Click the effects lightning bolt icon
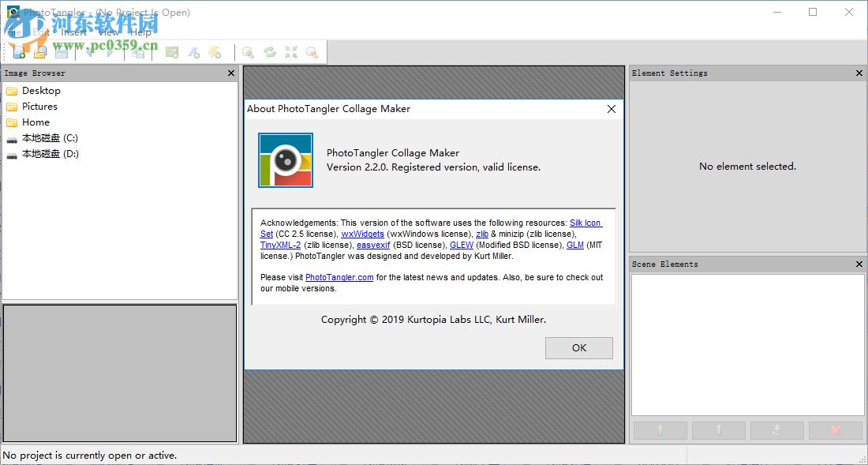 tap(215, 52)
